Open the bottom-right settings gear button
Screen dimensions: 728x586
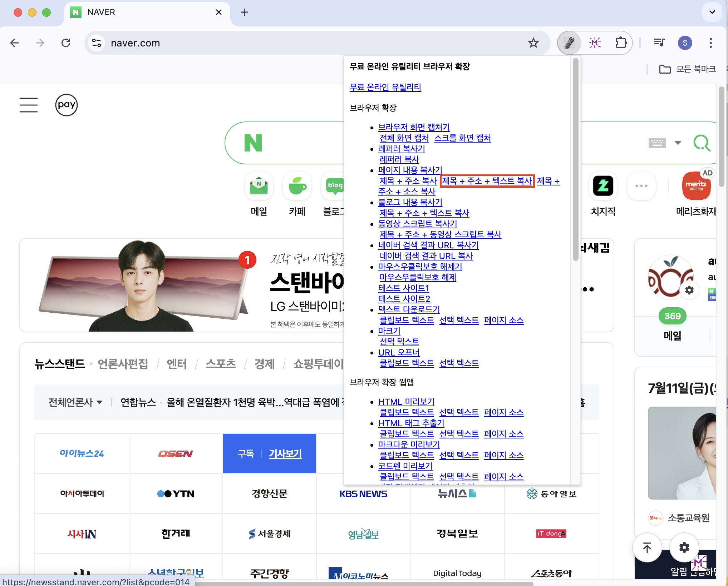[684, 547]
